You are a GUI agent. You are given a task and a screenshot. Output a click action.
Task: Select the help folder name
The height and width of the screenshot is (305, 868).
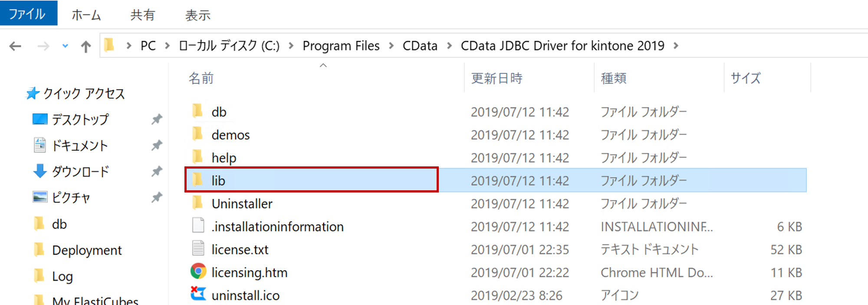click(224, 158)
